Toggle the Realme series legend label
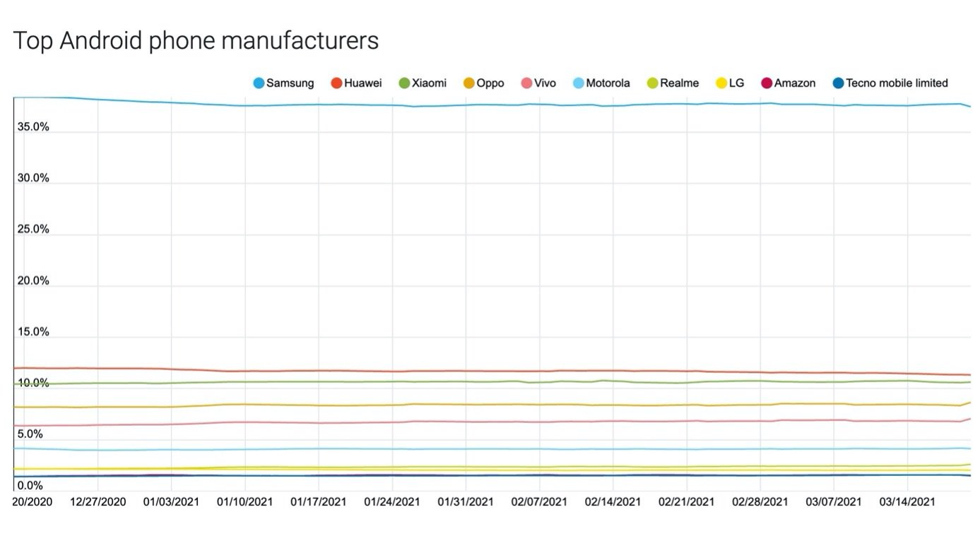This screenshot has height=541, width=980. pyautogui.click(x=679, y=83)
